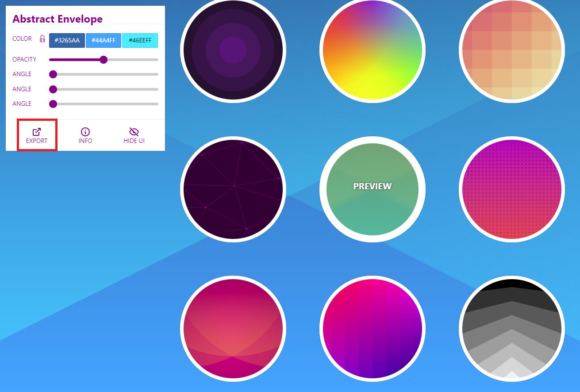The image size is (580, 392).
Task: Select the eye-slash Hide UI icon
Action: 134,131
